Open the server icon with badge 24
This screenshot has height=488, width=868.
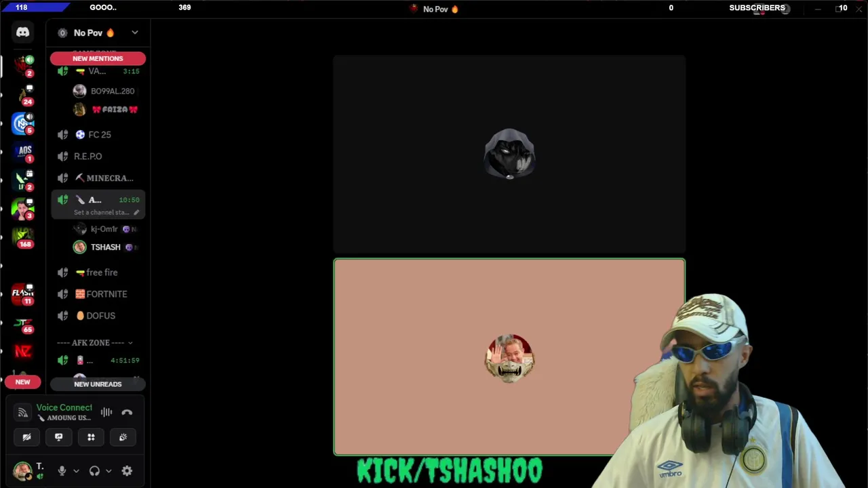(x=23, y=95)
